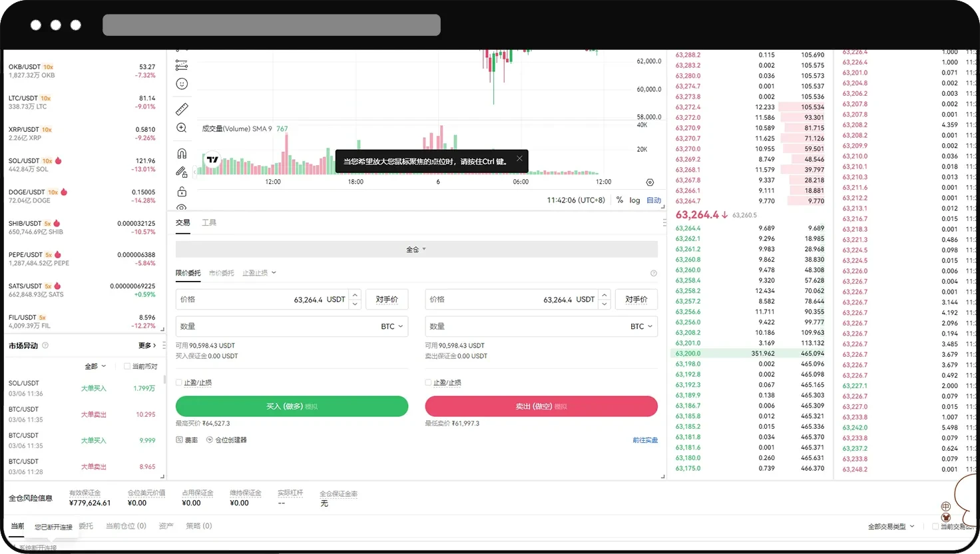Select the 限价委托 order tab
This screenshot has width=980, height=554.
pyautogui.click(x=188, y=273)
